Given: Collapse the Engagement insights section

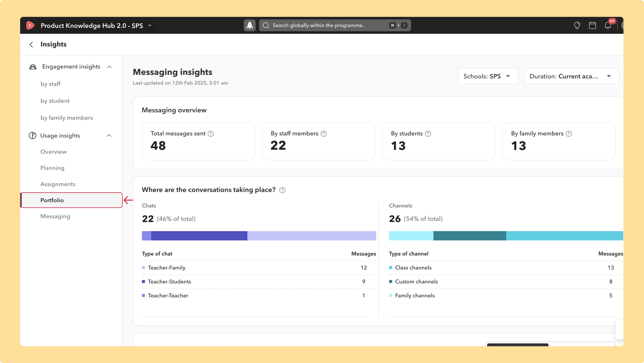Looking at the screenshot, I should click(109, 67).
